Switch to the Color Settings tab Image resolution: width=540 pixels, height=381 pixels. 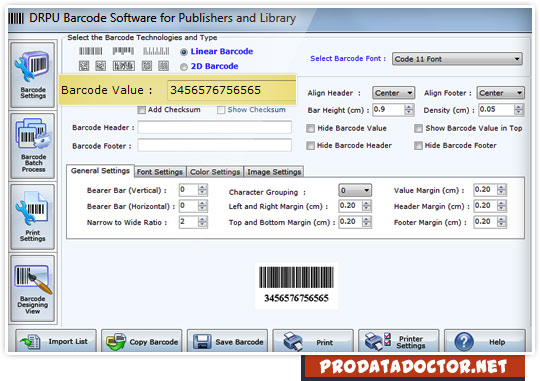tap(215, 172)
